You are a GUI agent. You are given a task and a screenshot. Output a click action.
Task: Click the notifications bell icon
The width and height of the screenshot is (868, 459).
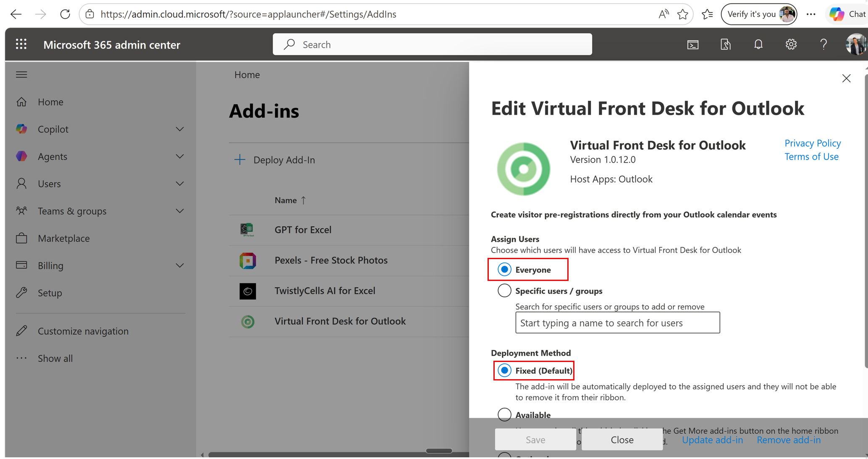pos(758,45)
